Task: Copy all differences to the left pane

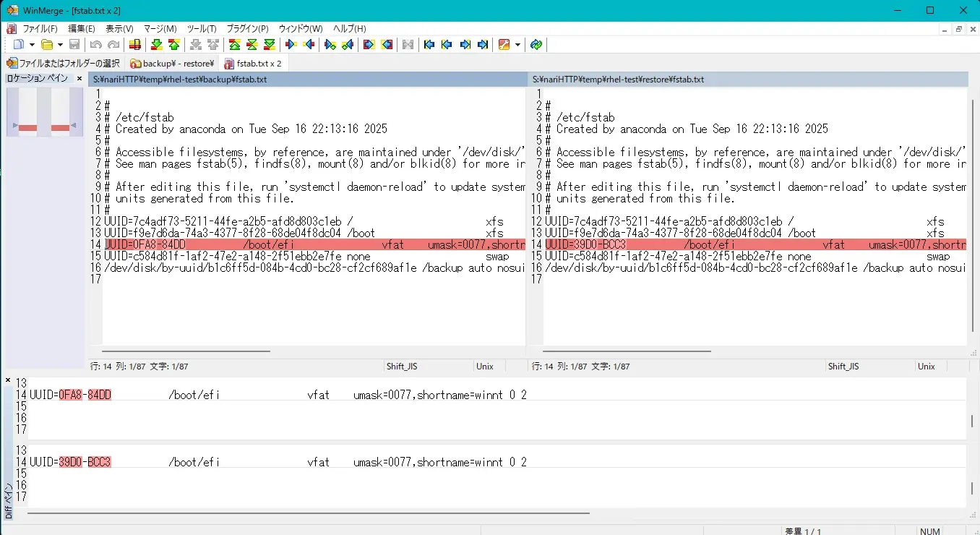Action: pyautogui.click(x=386, y=44)
